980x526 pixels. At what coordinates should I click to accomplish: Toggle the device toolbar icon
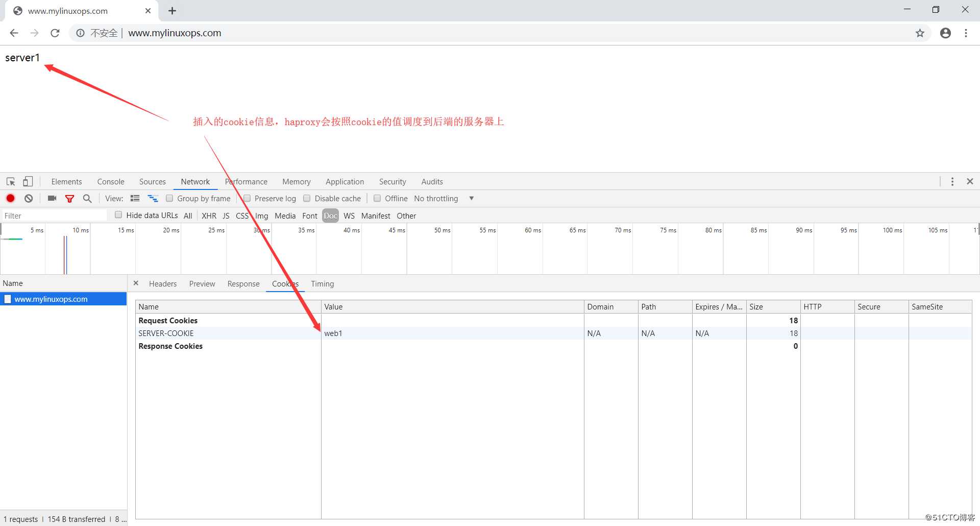coord(28,182)
